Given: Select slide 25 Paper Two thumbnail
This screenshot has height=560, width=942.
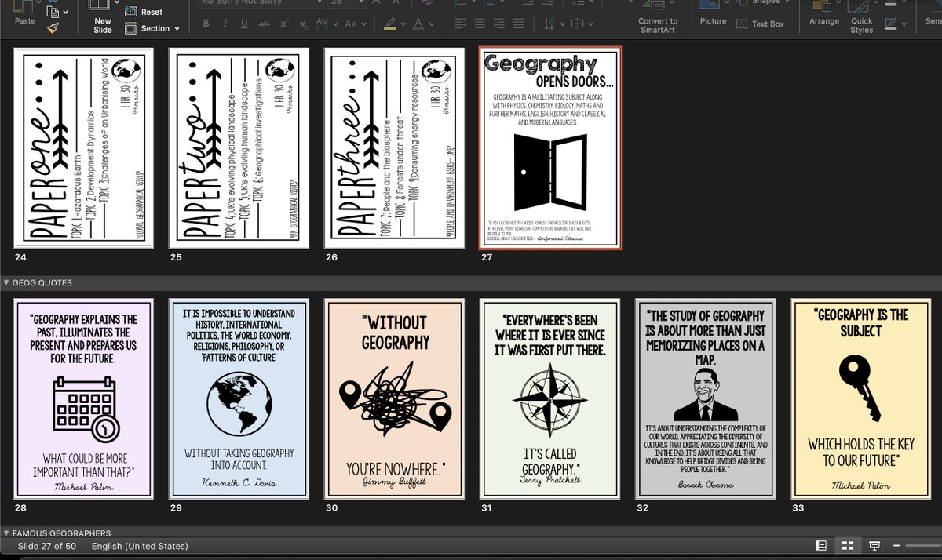Looking at the screenshot, I should tap(239, 148).
